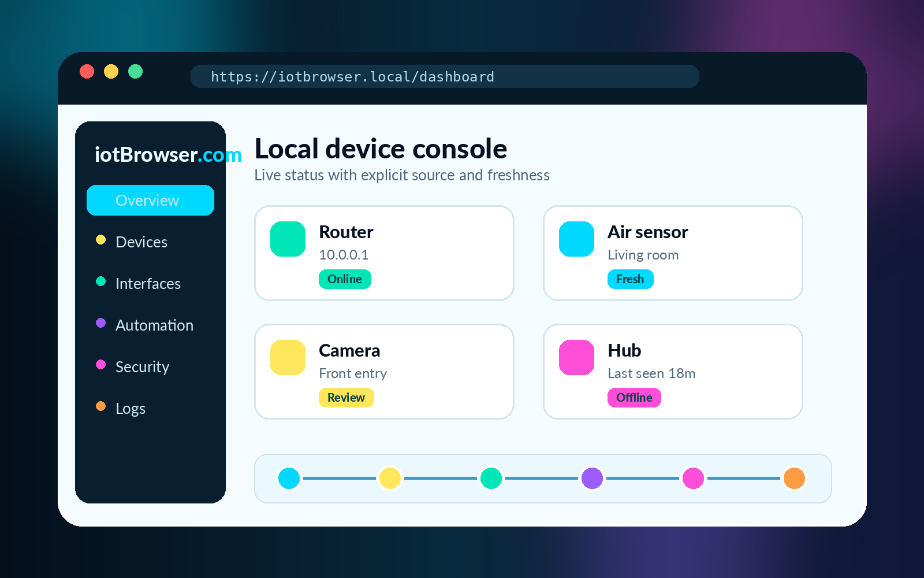Click the yellow minimize window dot
Screen dimensions: 924x578
111,71
